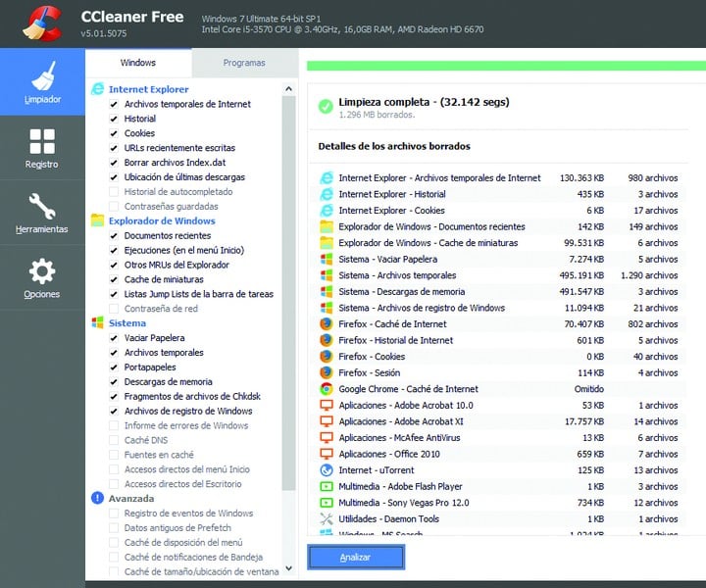
Task: Select Opciones label in sidebar
Action: tap(41, 294)
